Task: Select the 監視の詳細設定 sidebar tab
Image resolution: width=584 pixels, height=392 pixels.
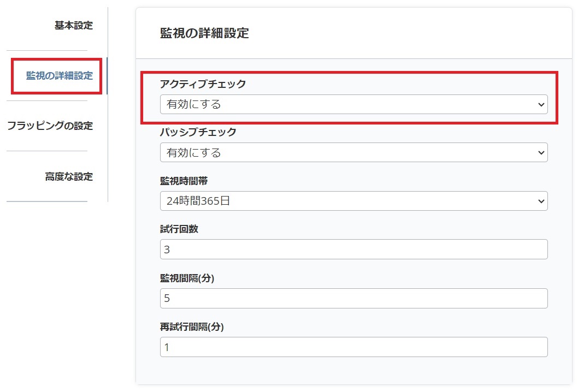Action: click(x=59, y=76)
